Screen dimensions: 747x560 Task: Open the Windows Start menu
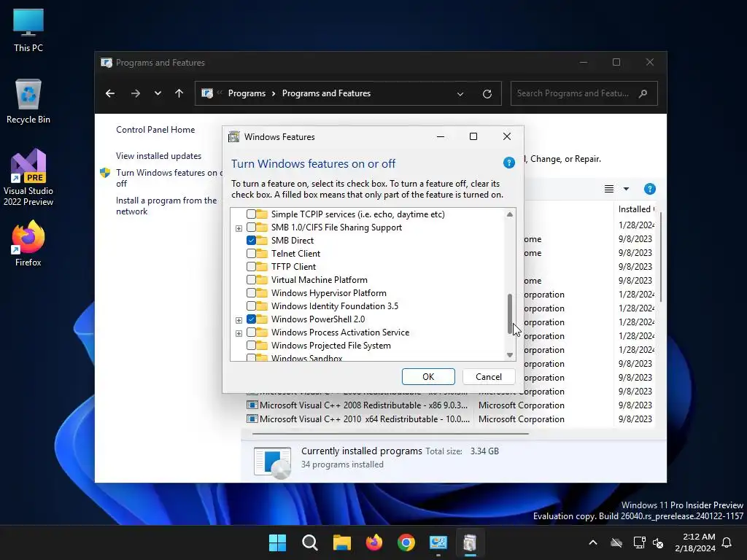(278, 542)
